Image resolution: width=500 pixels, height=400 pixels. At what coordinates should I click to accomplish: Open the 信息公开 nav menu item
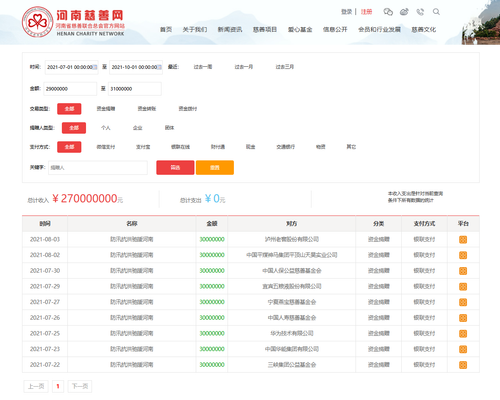(x=335, y=30)
